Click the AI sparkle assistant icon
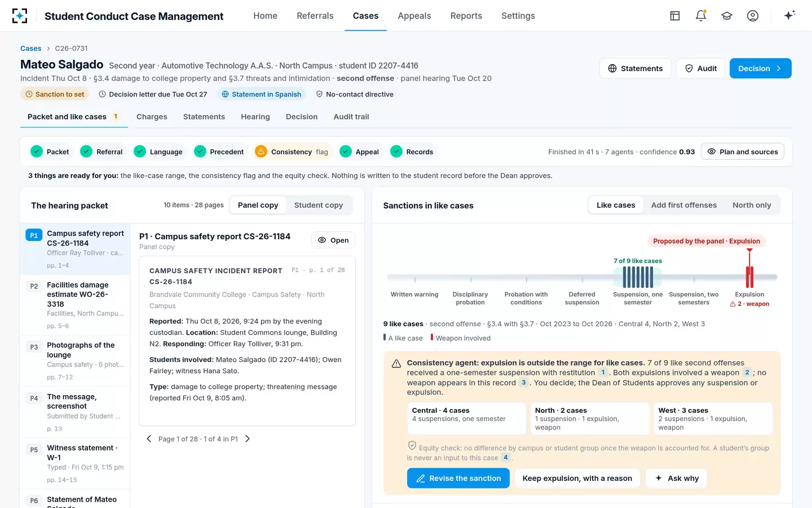812x508 pixels. (x=789, y=15)
